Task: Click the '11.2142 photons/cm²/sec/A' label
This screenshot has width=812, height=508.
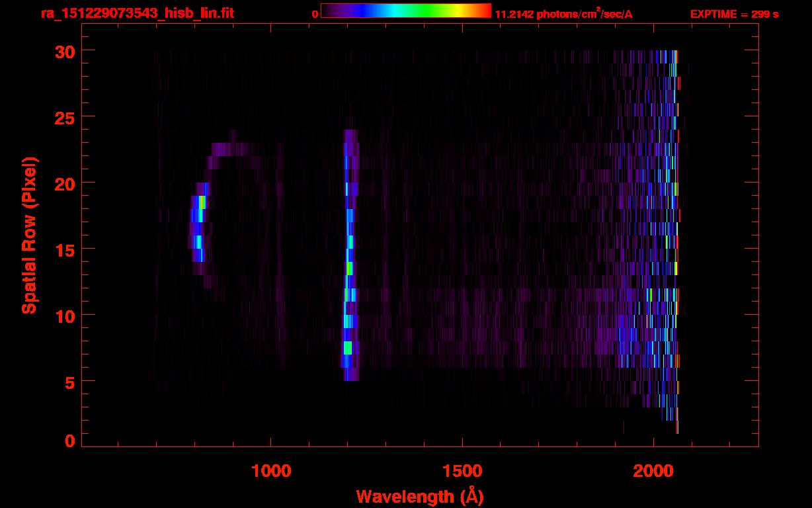Action: pos(563,14)
